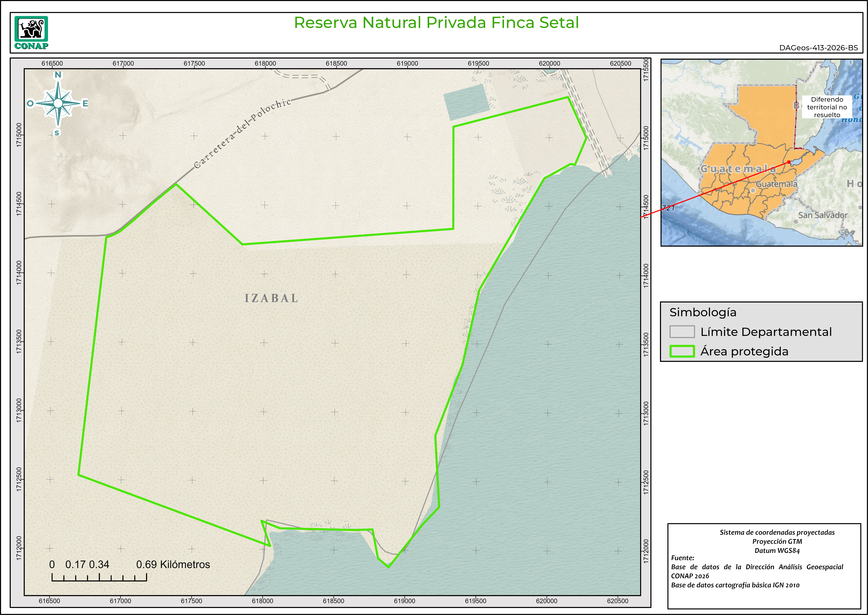This screenshot has width=868, height=615.
Task: Click the Proyección GTM text
Action: (777, 542)
